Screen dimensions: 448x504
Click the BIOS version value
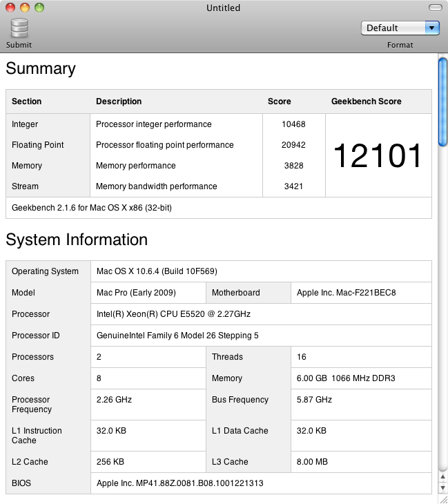click(x=180, y=483)
